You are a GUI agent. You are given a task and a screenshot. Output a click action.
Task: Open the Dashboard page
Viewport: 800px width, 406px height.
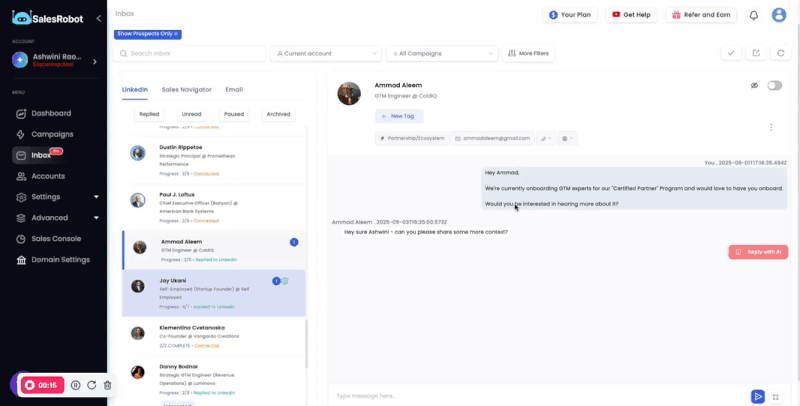pyautogui.click(x=51, y=113)
